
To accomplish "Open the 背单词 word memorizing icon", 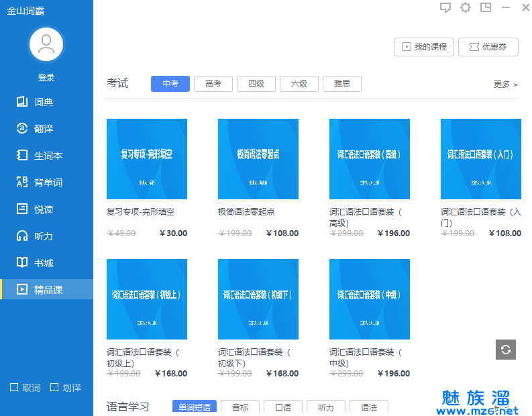I will click(x=22, y=183).
